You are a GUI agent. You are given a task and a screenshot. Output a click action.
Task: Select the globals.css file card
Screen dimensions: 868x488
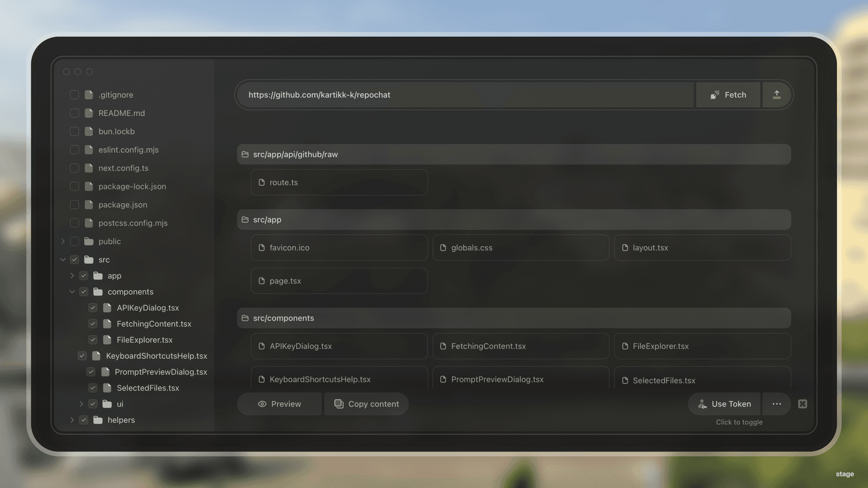(520, 248)
